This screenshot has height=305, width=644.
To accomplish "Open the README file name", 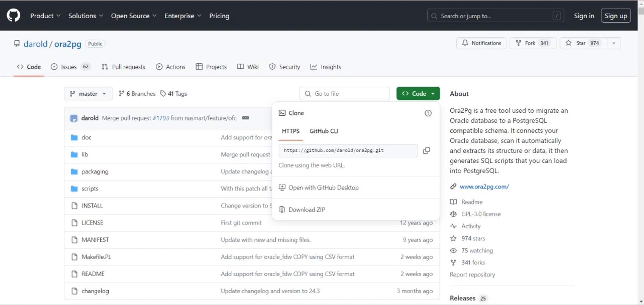I will (x=93, y=274).
